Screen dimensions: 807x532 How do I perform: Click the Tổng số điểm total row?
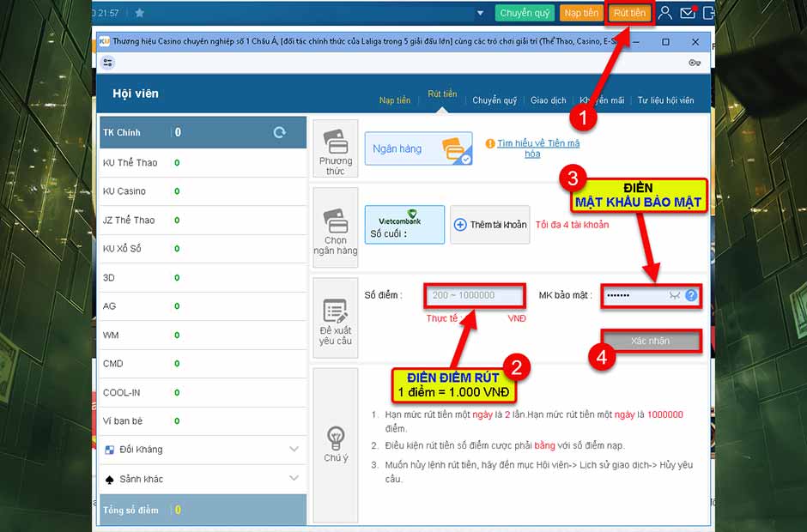203,510
